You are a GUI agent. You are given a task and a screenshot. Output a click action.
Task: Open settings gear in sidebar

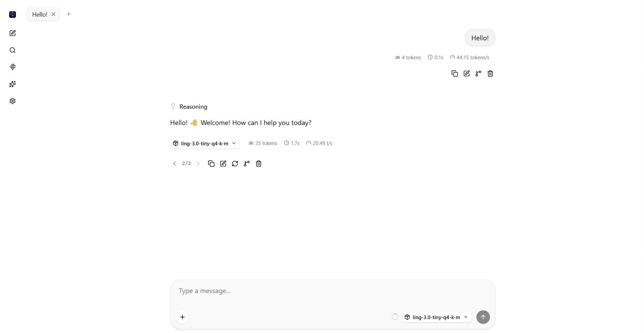[x=13, y=101]
